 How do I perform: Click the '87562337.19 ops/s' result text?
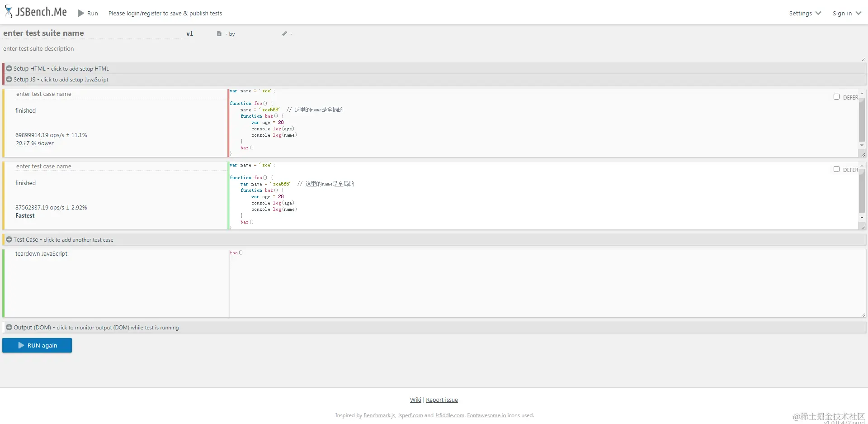tap(51, 208)
